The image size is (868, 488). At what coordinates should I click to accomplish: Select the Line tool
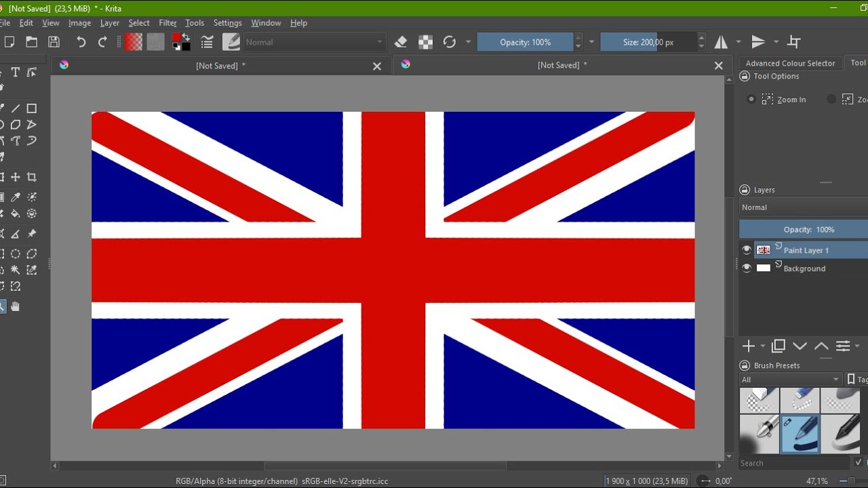[15, 108]
